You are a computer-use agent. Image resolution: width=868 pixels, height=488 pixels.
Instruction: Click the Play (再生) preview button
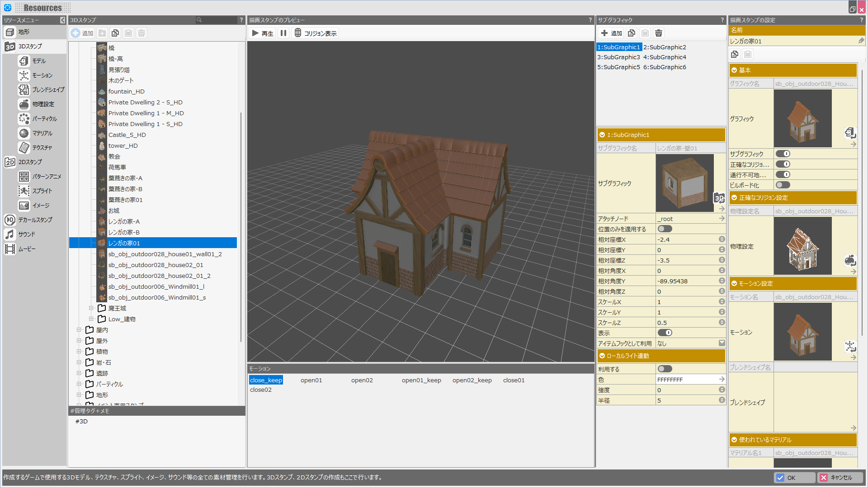click(263, 33)
